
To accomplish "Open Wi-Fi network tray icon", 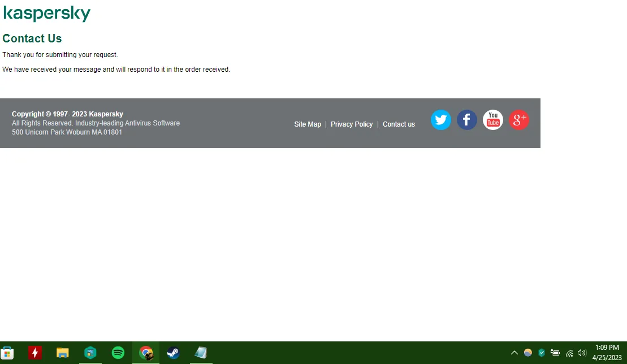I will tap(569, 353).
